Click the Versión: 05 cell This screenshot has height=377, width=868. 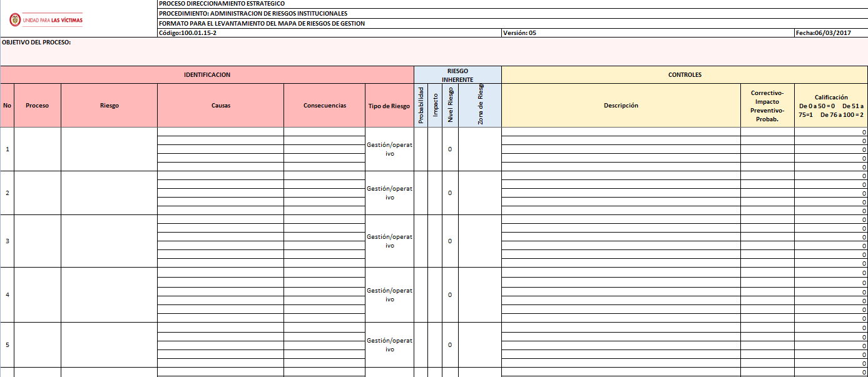tap(648, 33)
